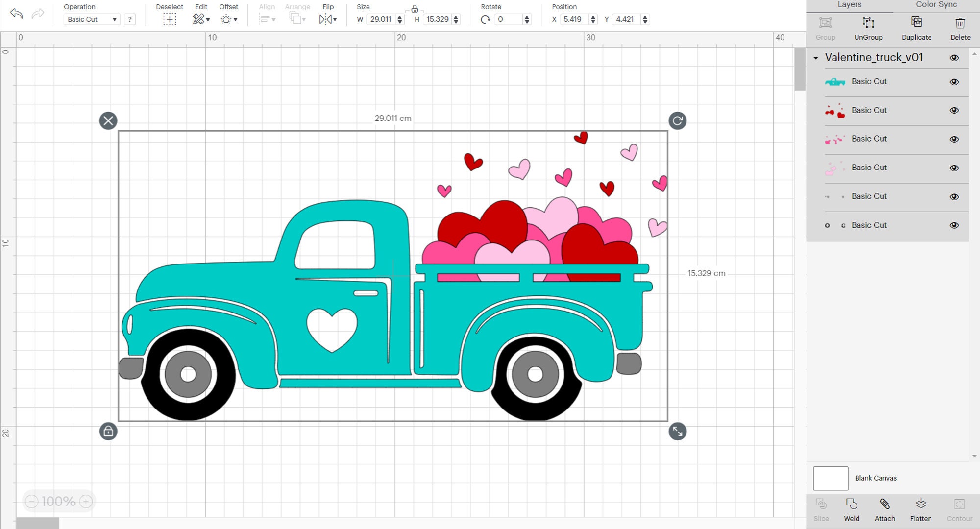This screenshot has width=980, height=529.
Task: Click the Redo arrow
Action: point(37,14)
